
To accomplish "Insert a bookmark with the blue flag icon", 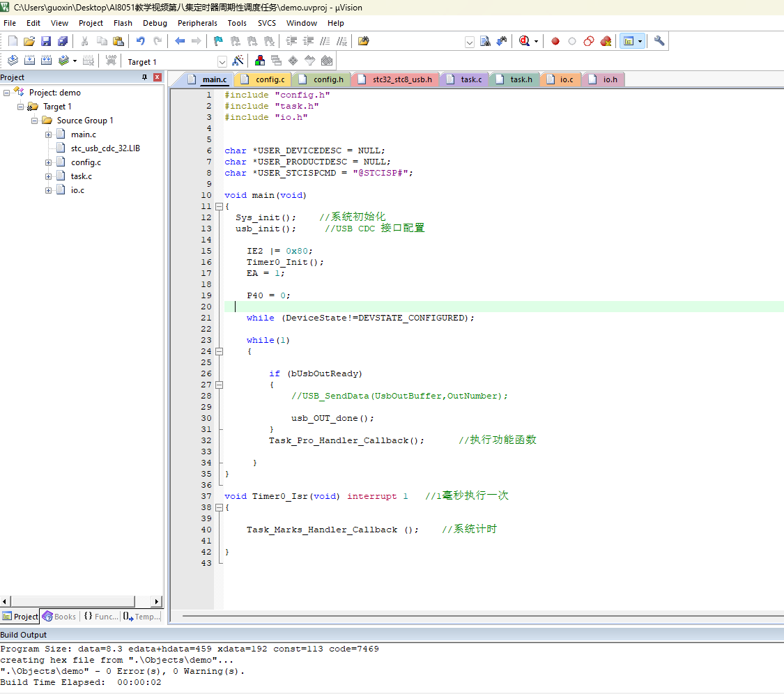I will click(218, 41).
